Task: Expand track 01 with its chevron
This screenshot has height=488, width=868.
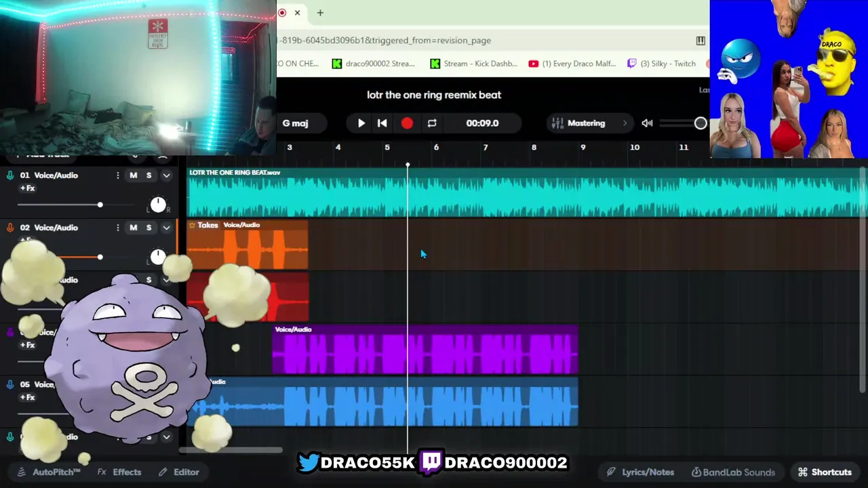Action: point(166,176)
